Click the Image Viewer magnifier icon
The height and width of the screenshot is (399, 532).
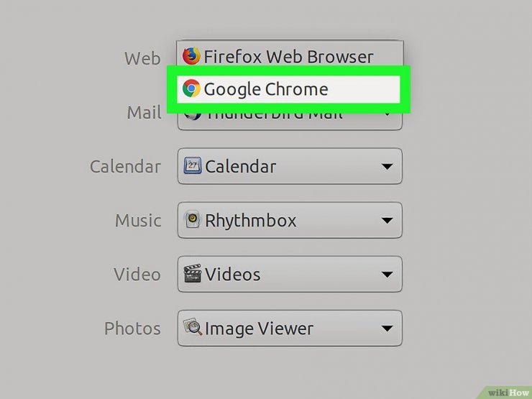[x=193, y=327]
